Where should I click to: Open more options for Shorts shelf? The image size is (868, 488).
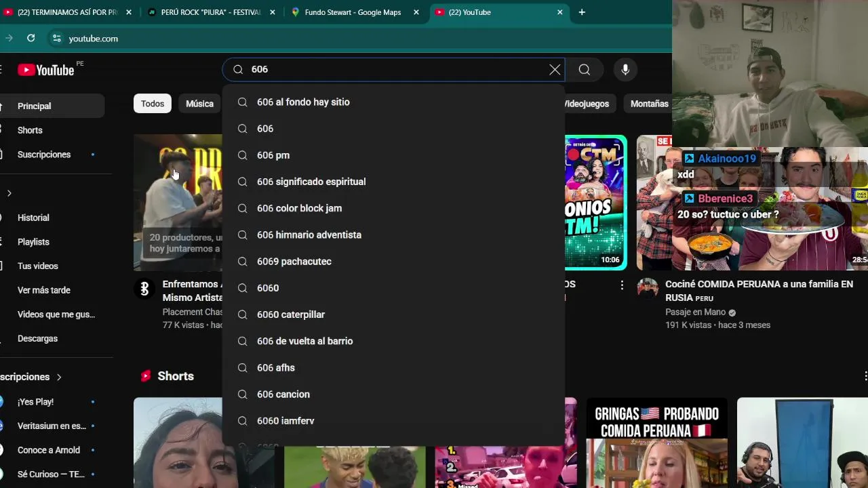point(865,376)
